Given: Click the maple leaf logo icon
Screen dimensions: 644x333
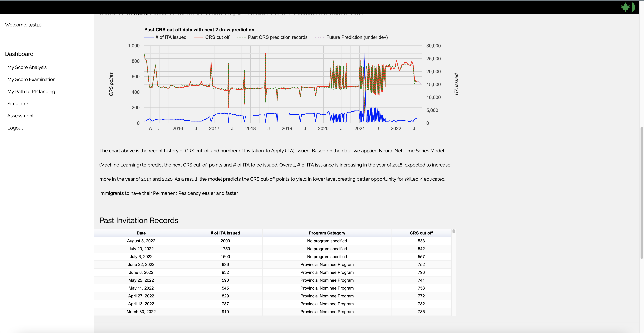Looking at the screenshot, I should [625, 7].
